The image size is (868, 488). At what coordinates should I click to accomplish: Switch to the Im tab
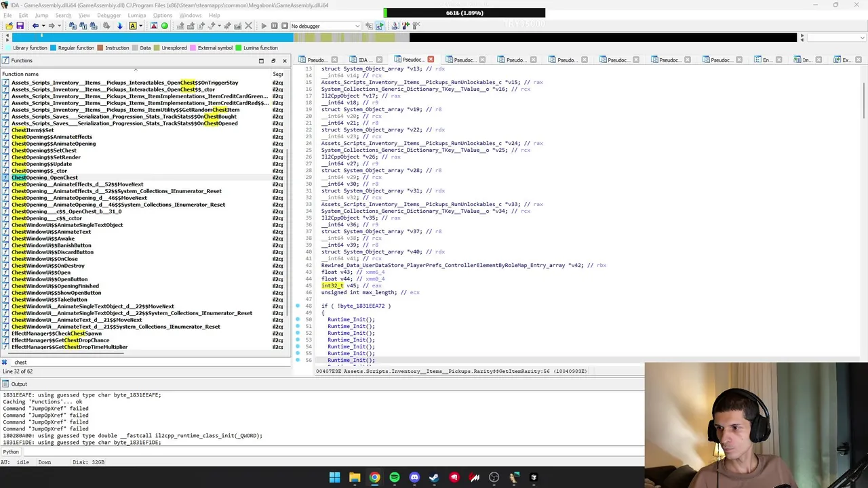[x=807, y=60]
